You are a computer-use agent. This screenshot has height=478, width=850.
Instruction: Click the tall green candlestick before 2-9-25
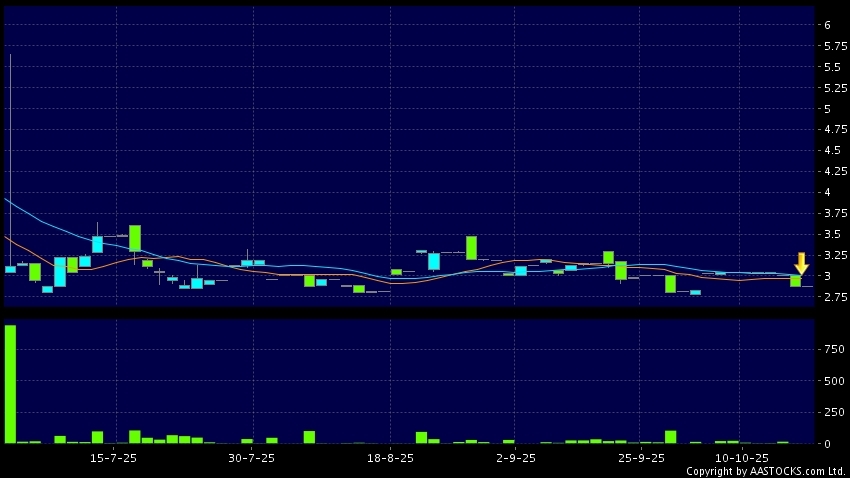click(471, 247)
